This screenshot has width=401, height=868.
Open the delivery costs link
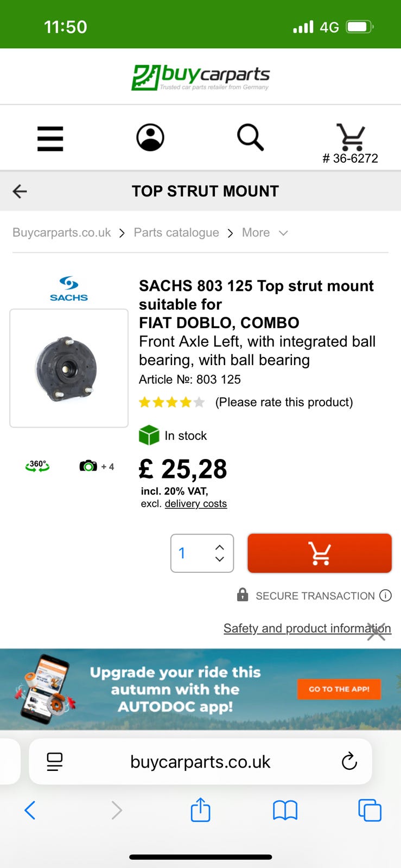(195, 504)
